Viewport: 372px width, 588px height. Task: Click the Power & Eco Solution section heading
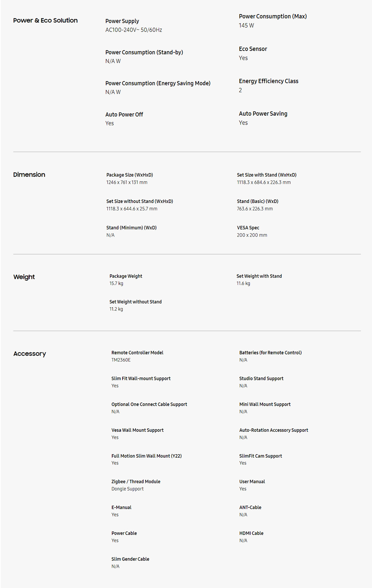pos(45,21)
